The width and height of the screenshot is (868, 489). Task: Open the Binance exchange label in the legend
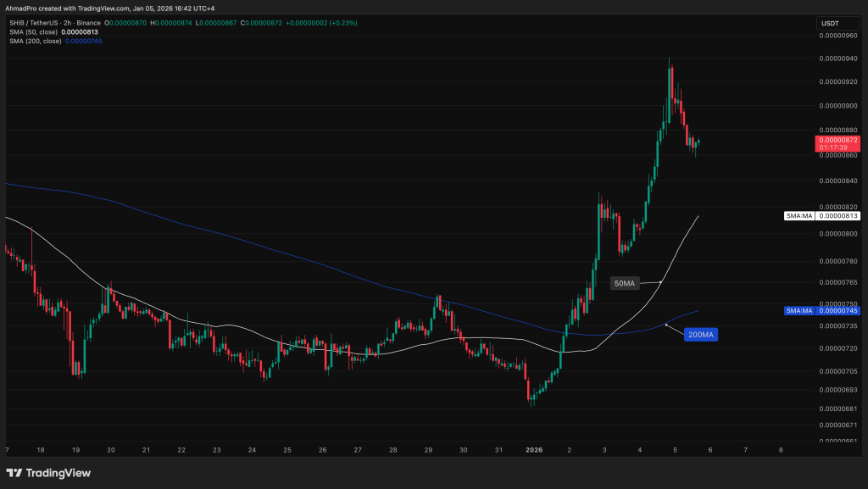pyautogui.click(x=88, y=23)
